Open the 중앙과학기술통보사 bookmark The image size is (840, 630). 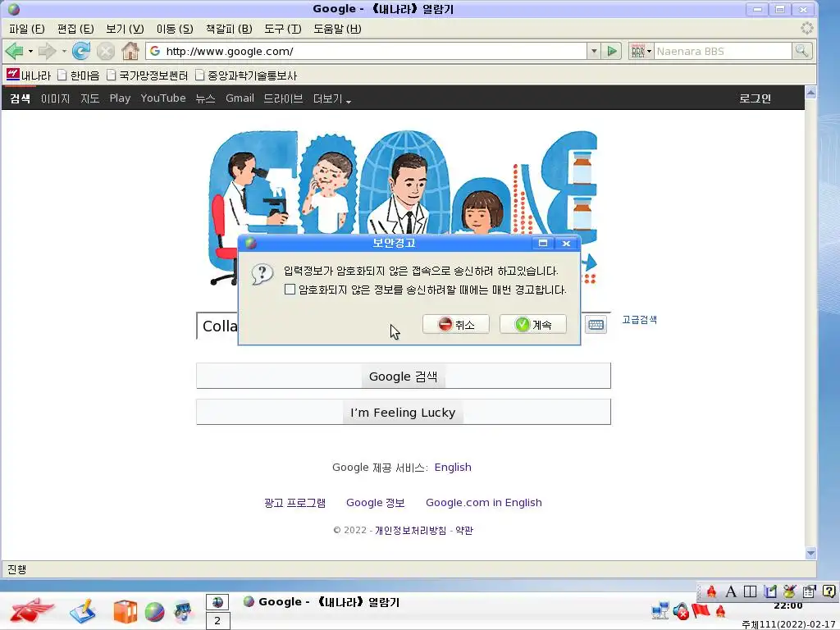coord(246,75)
